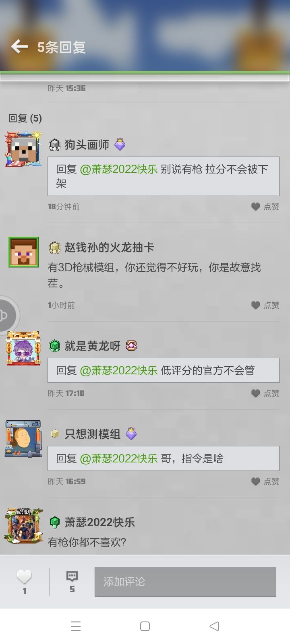The width and height of the screenshot is (290, 644).
Task: Tap the heart on 只想测模组's reply
Action: point(255,481)
